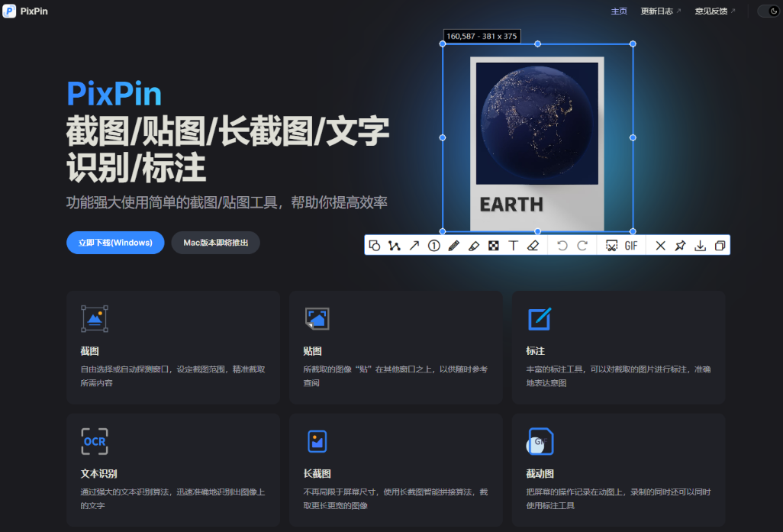The width and height of the screenshot is (783, 532).
Task: Open the 主页 nav item
Action: point(619,11)
